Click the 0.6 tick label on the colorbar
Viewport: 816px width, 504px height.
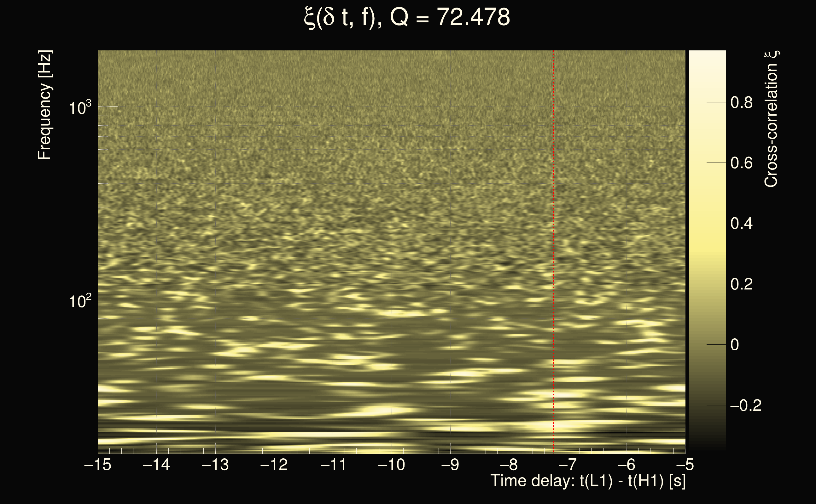741,163
